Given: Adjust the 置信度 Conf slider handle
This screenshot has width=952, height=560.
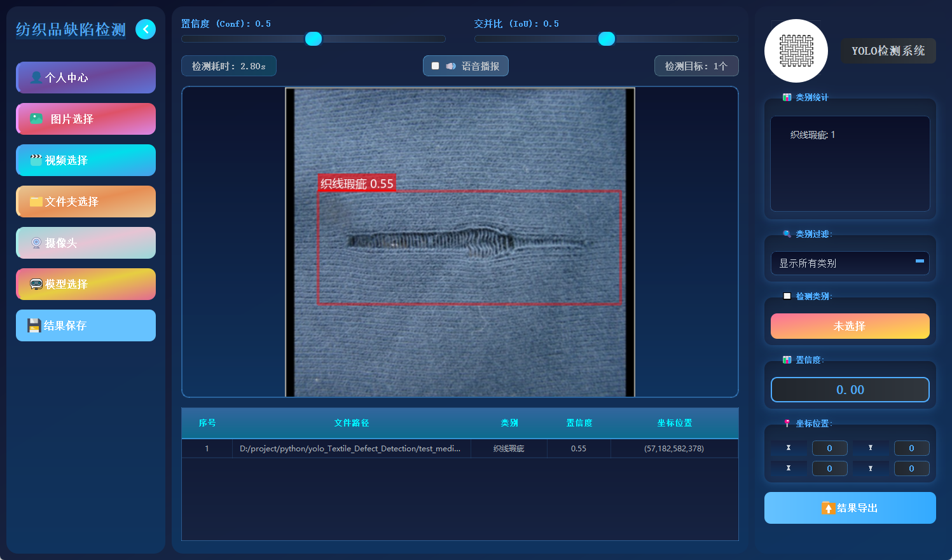Looking at the screenshot, I should point(314,39).
